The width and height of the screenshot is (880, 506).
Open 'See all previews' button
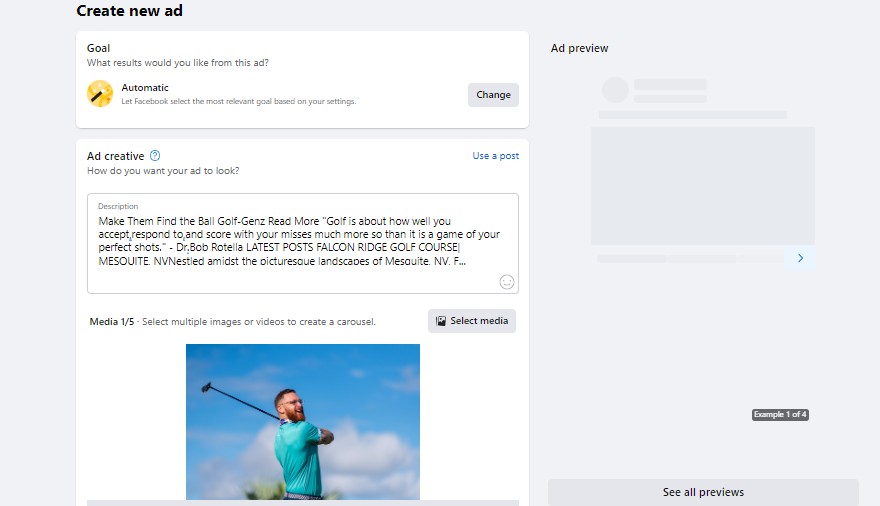[703, 492]
